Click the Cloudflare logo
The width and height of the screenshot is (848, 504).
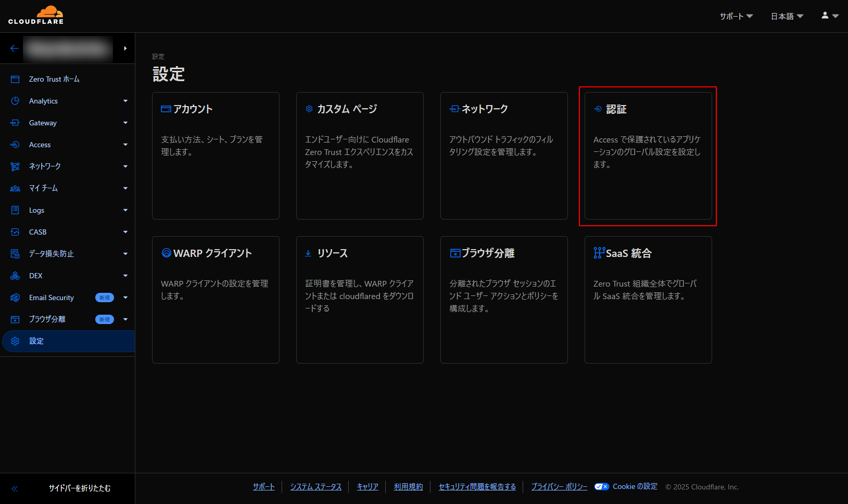click(x=36, y=15)
